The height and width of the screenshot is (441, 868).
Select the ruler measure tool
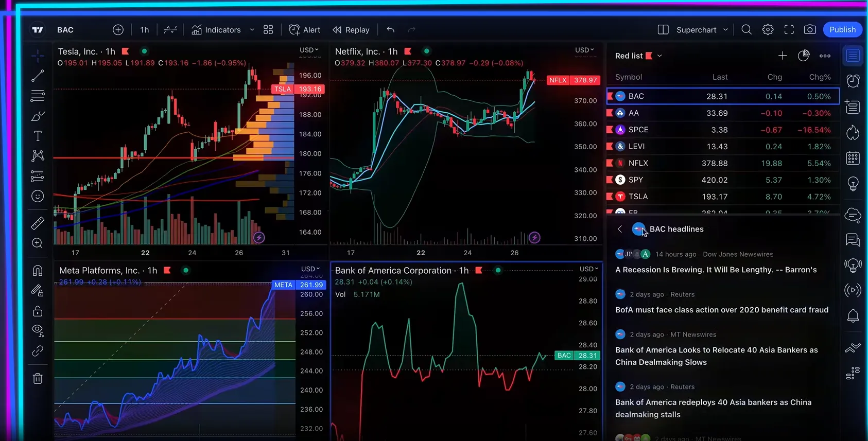(38, 223)
